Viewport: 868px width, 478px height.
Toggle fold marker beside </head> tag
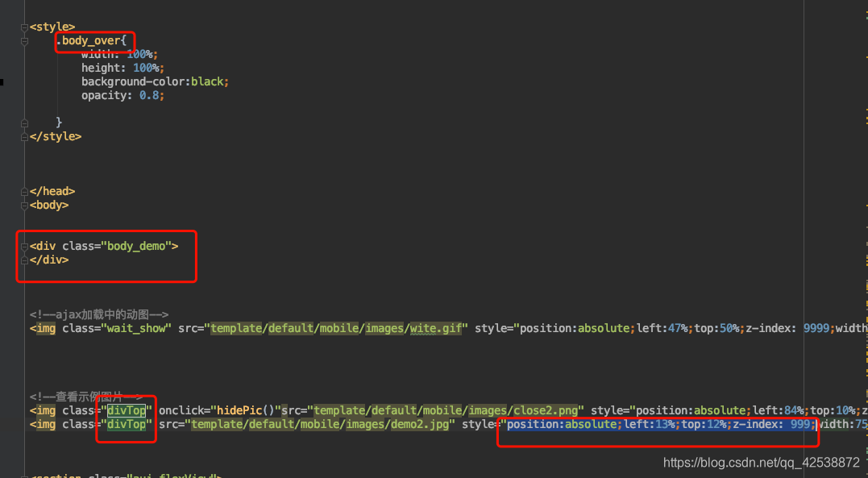coord(24,192)
